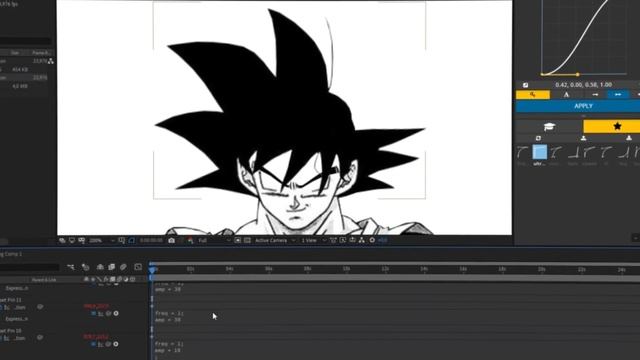Click the fast previews icon in viewer bar

(x=343, y=240)
